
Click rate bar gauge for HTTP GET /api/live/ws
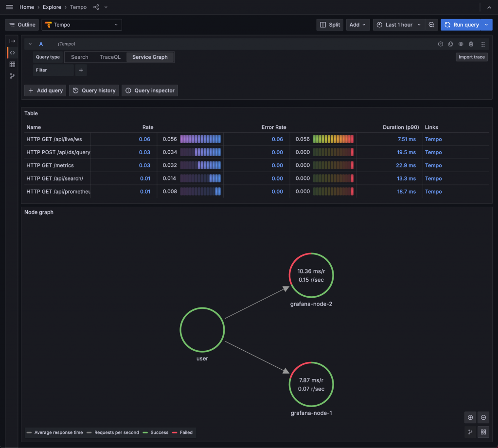(x=200, y=139)
